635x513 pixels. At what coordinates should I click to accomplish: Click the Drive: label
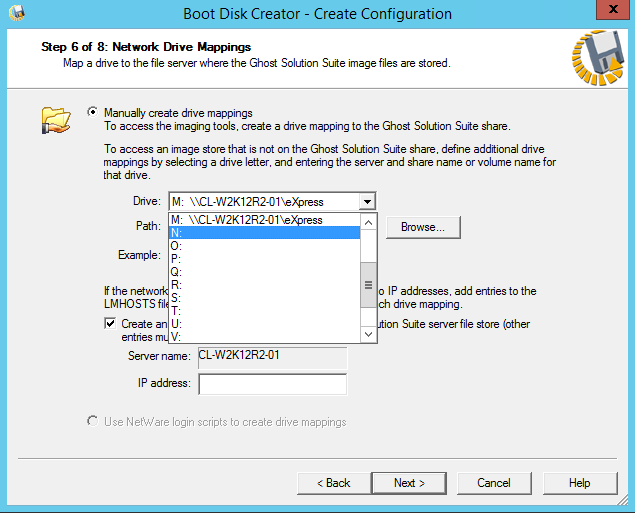tap(147, 201)
